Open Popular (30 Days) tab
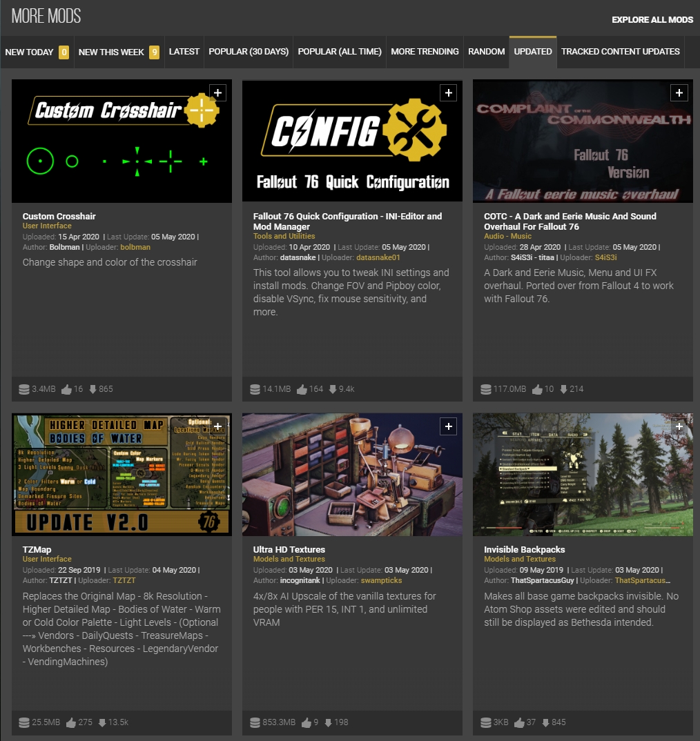The height and width of the screenshot is (741, 700). [x=249, y=52]
